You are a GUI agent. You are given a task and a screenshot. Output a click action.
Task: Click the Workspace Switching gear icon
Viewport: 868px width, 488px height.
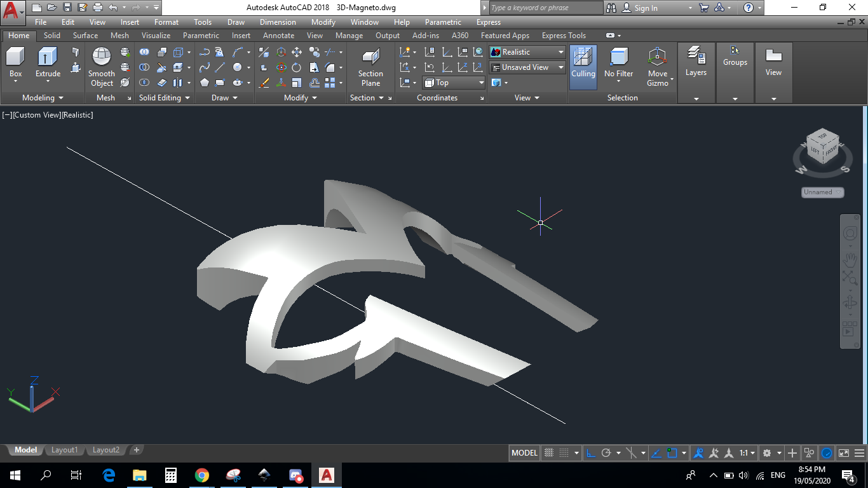(x=767, y=453)
